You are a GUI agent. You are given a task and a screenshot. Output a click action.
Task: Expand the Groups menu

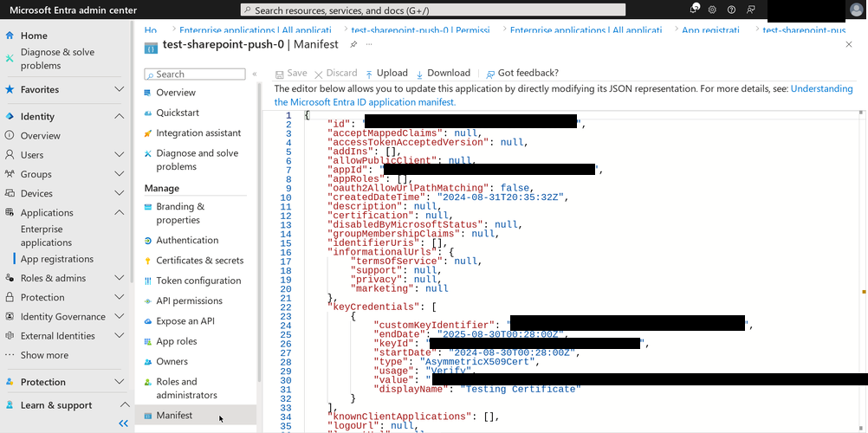tap(119, 174)
